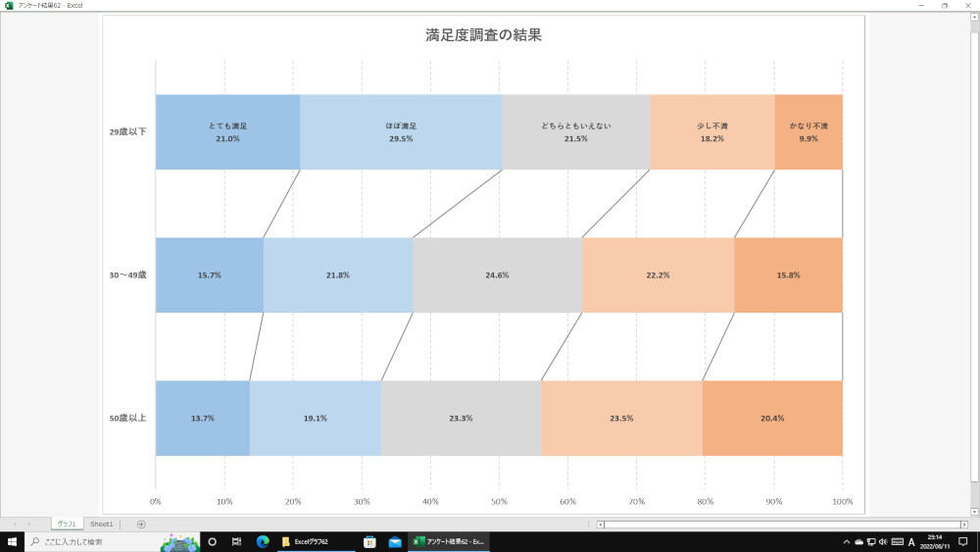980x552 pixels.
Task: Click the 19.1% data label
Action: [x=315, y=419]
